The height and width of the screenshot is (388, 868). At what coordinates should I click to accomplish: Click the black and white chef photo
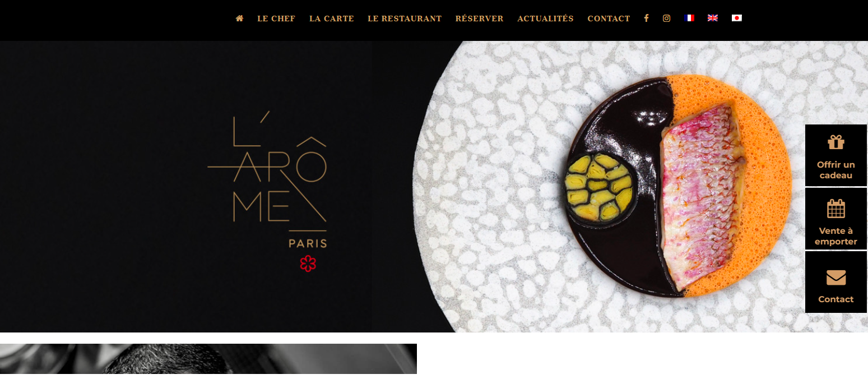coord(208,359)
